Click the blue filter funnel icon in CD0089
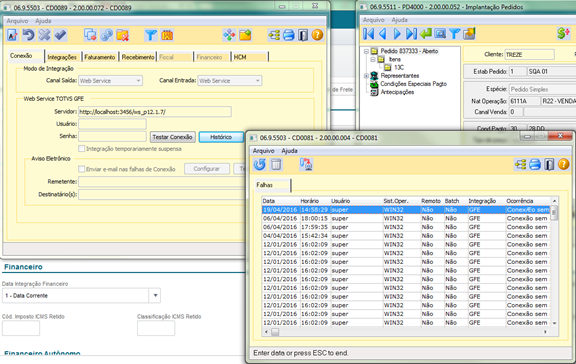 (151, 35)
